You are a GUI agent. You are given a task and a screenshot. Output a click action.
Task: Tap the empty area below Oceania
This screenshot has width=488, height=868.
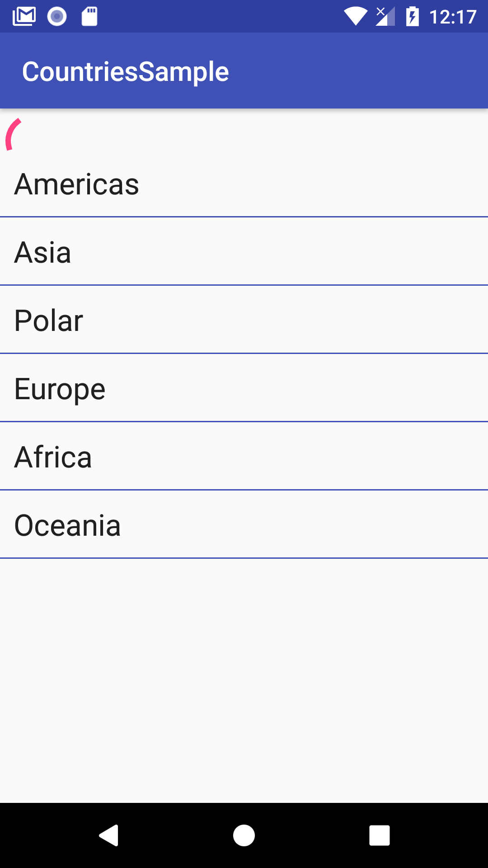coord(244,680)
